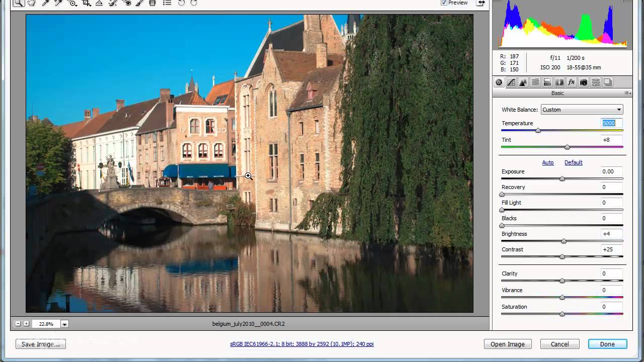Click the Auto tone link
The image size is (644, 362).
(548, 162)
